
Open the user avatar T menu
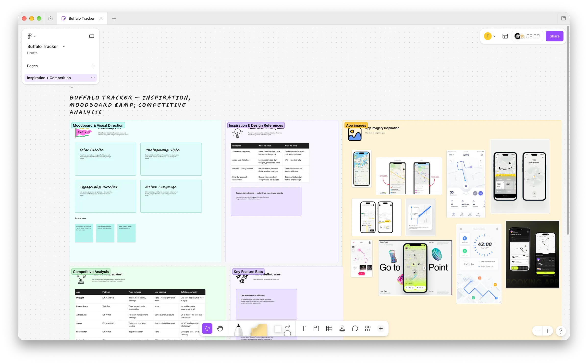pos(488,36)
